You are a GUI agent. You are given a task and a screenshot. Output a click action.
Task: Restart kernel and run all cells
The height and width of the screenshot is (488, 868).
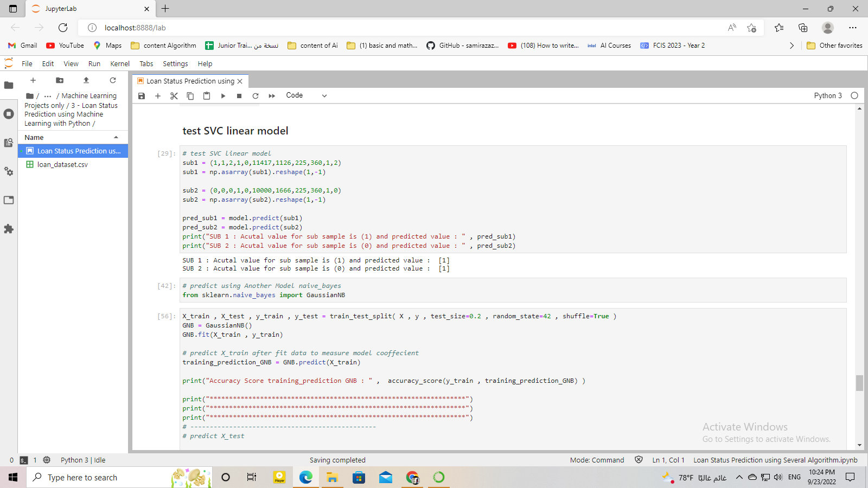click(271, 95)
